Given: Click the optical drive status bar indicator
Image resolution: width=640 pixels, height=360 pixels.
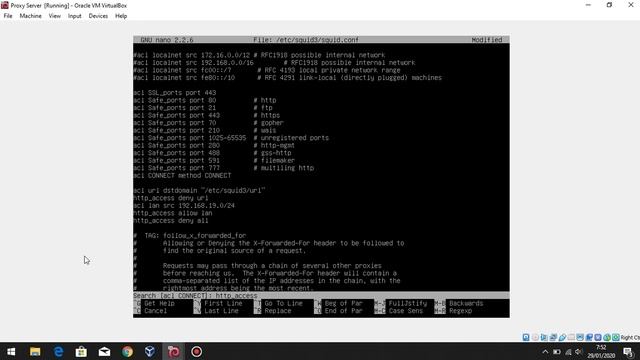Looking at the screenshot, I should click(x=535, y=337).
